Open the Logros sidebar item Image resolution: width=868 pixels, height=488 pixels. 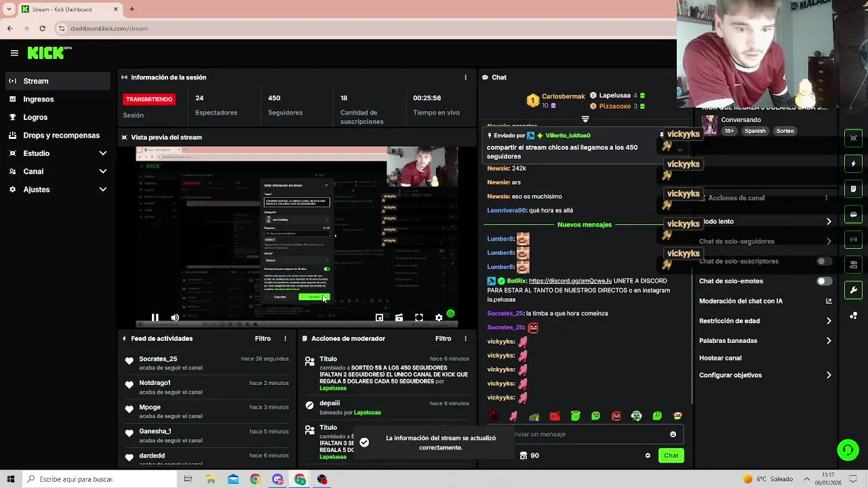[57, 117]
